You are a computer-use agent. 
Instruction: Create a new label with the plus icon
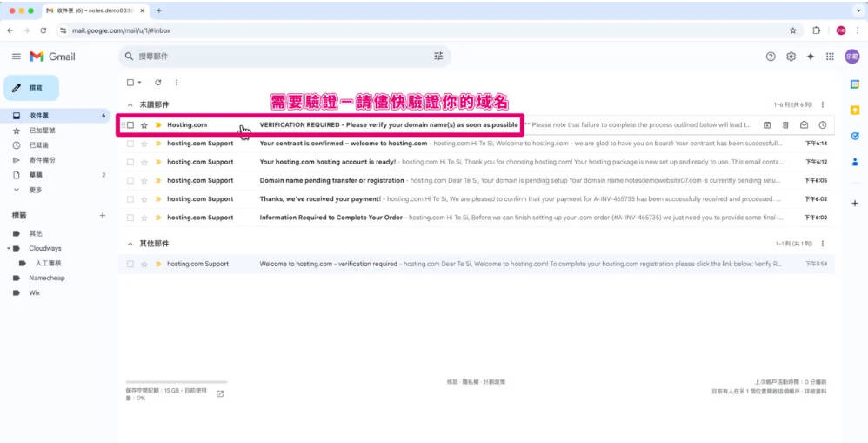point(103,216)
